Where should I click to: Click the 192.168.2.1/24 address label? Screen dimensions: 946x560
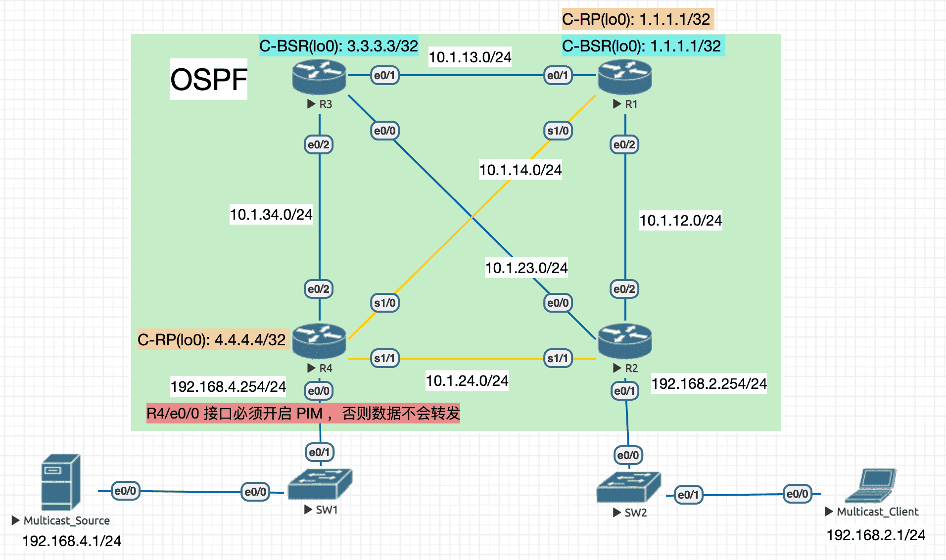pyautogui.click(x=876, y=535)
